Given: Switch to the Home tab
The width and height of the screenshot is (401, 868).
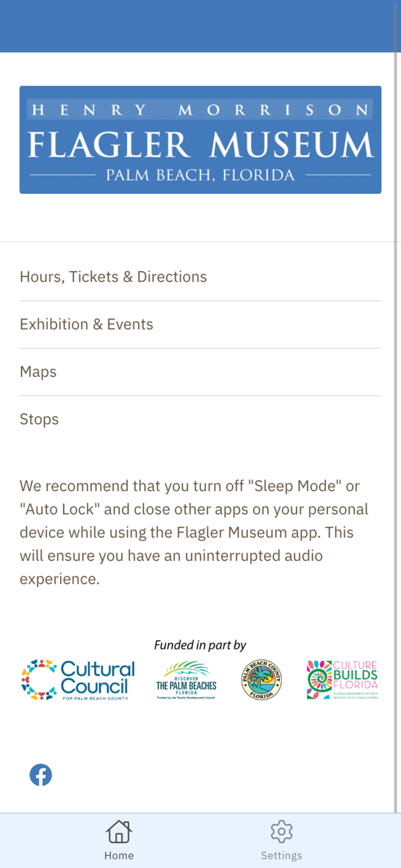Looking at the screenshot, I should [x=119, y=840].
